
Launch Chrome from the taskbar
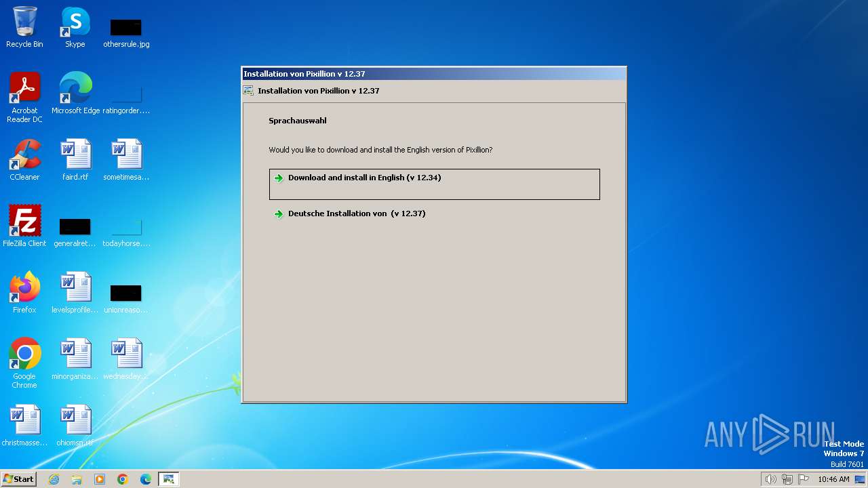pos(123,479)
